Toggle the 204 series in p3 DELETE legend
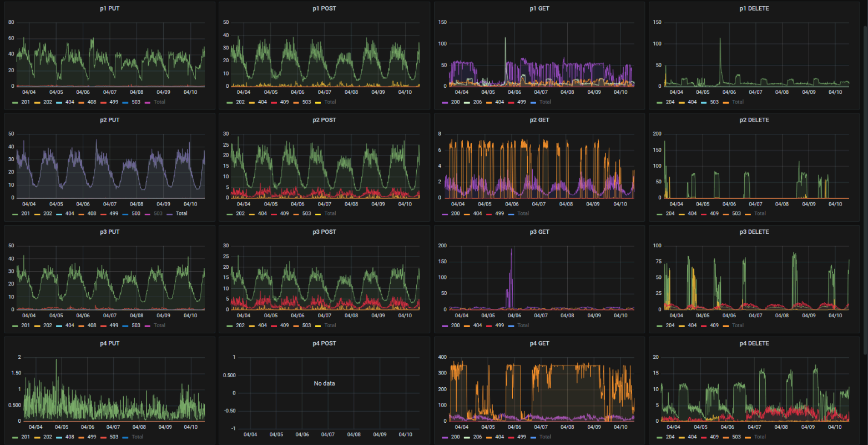The height and width of the screenshot is (445, 868). tap(670, 326)
